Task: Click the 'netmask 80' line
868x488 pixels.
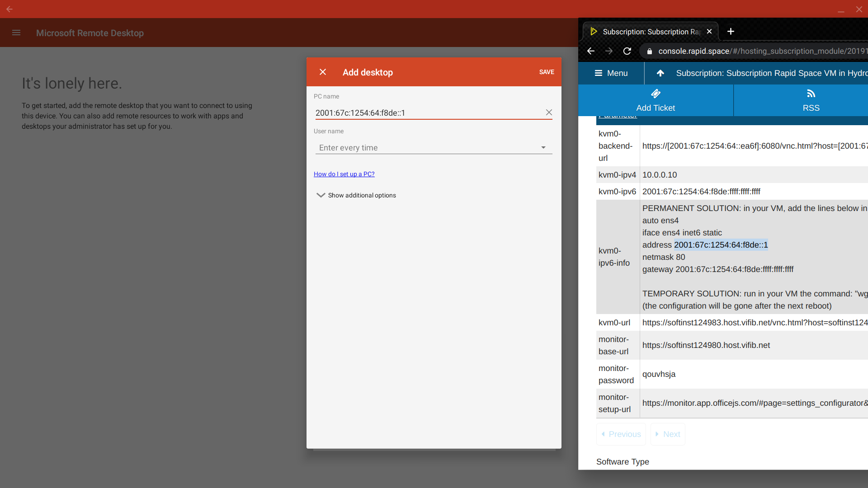Action: click(664, 257)
